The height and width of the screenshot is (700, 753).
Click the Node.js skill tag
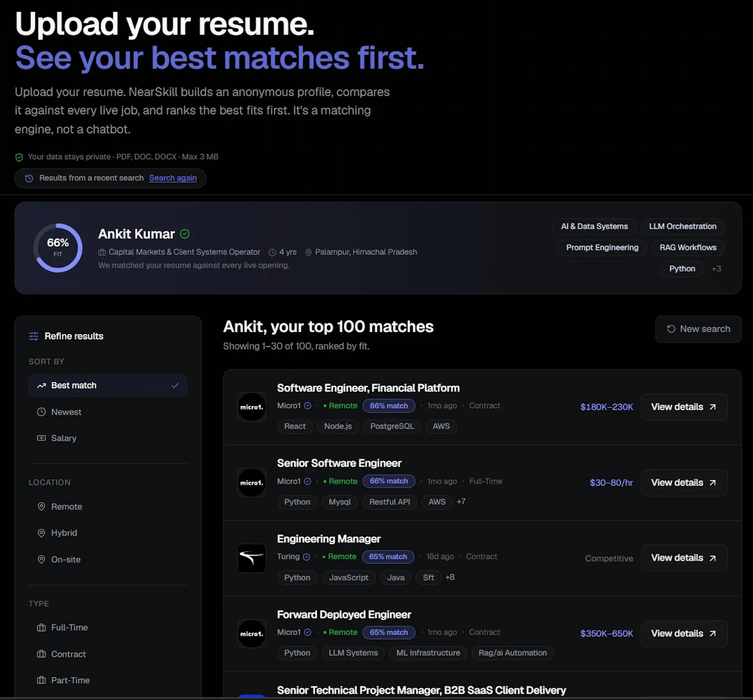coord(338,426)
